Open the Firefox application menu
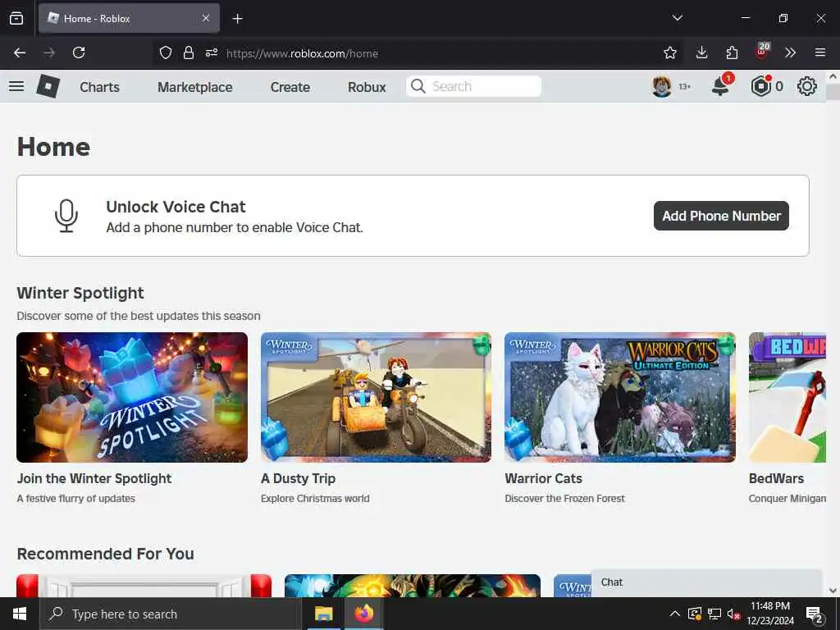The image size is (840, 630). [820, 52]
